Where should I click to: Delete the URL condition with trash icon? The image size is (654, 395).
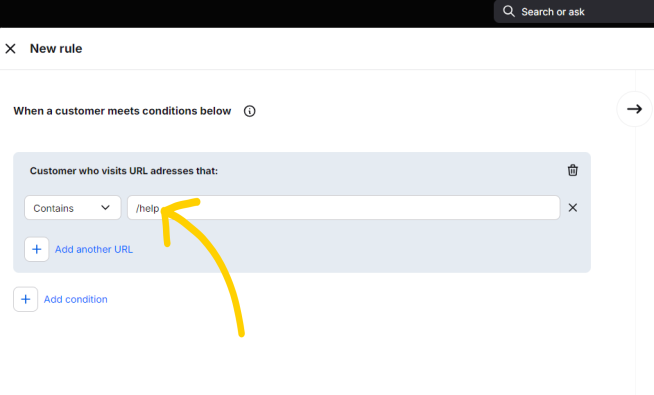click(573, 170)
